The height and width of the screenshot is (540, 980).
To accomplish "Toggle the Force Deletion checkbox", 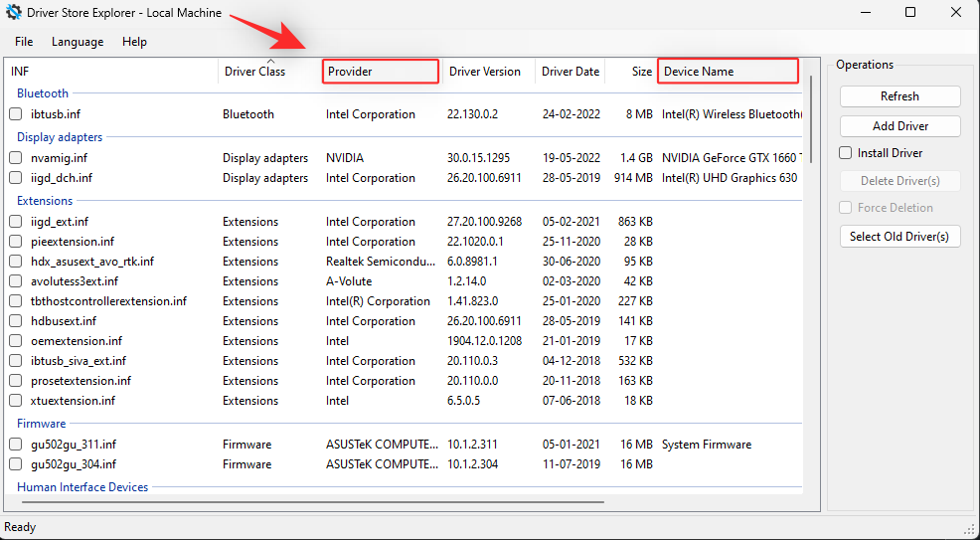I will (846, 208).
